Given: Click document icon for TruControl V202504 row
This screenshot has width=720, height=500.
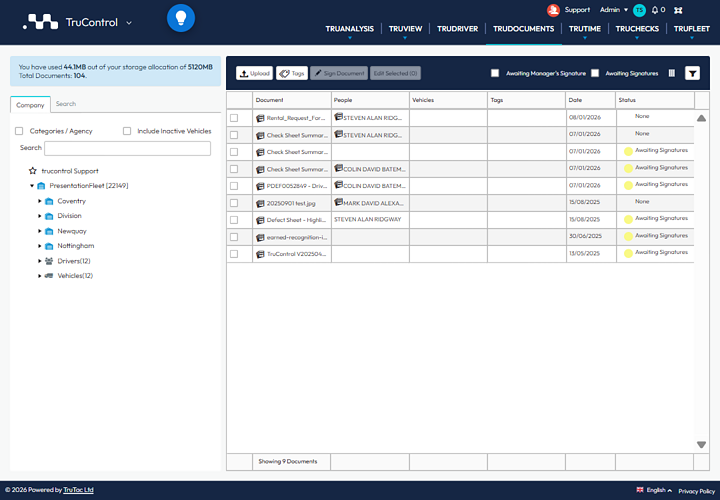Looking at the screenshot, I should pos(260,254).
